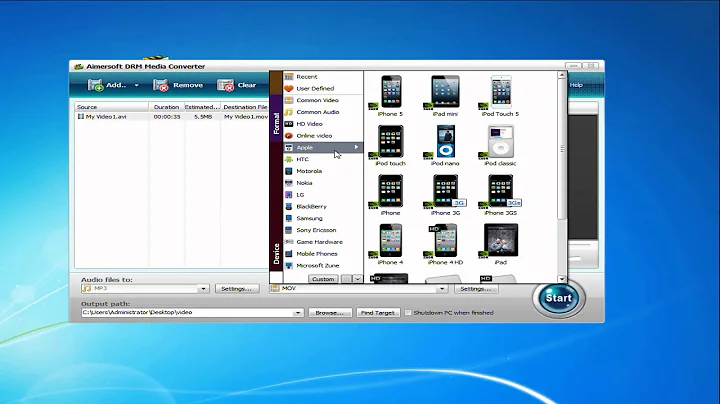Click the Browse button
Screen dimensions: 720x404
coord(330,313)
